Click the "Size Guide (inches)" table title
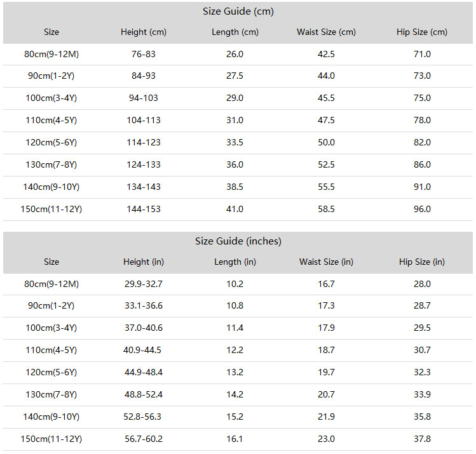Image resolution: width=476 pixels, height=454 pixels. [238, 241]
